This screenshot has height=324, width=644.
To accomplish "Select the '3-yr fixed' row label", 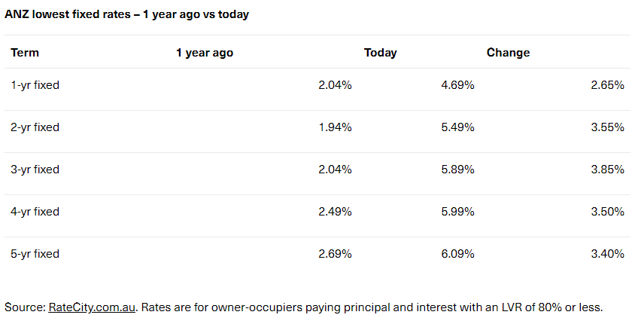I will click(x=35, y=170).
